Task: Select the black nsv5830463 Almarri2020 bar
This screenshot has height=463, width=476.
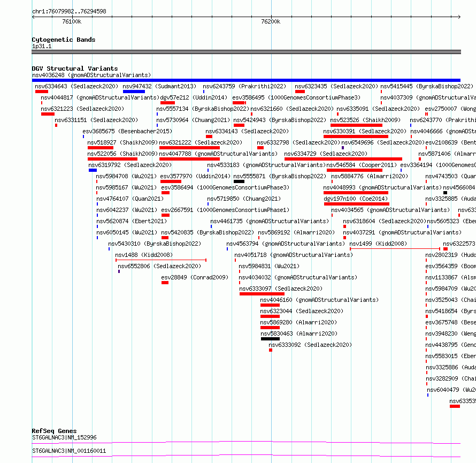Action: point(270,339)
